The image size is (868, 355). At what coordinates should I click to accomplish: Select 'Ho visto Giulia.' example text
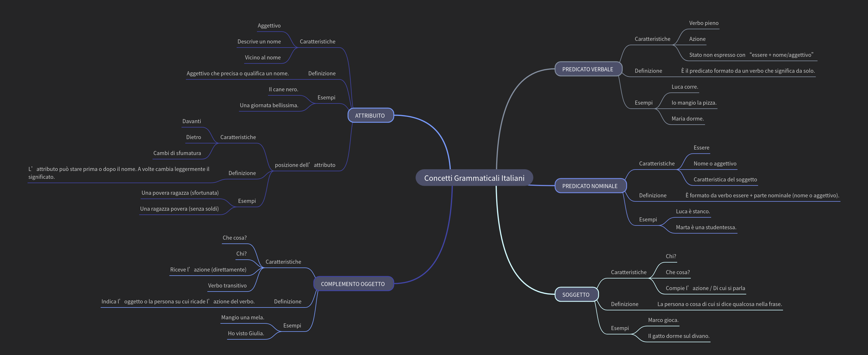click(x=246, y=334)
